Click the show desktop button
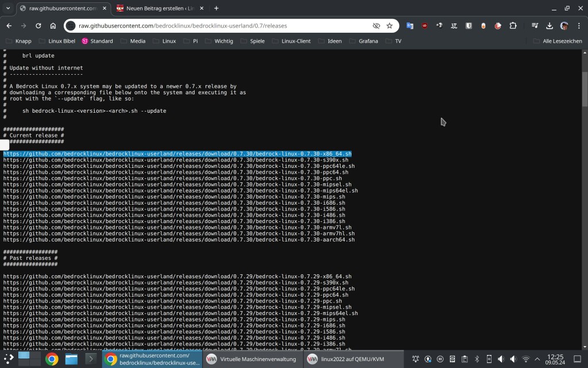 tap(578, 359)
